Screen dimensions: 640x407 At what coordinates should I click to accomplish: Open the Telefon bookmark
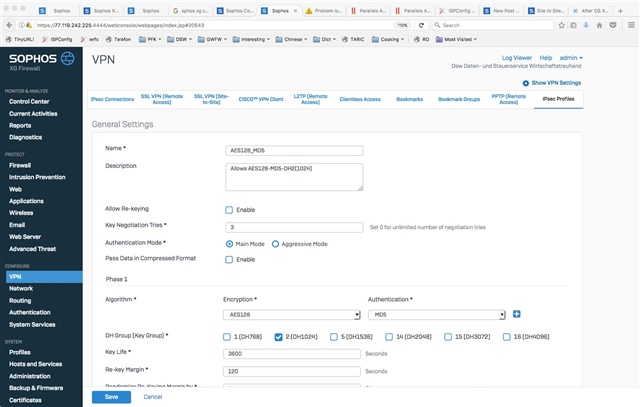tap(118, 39)
